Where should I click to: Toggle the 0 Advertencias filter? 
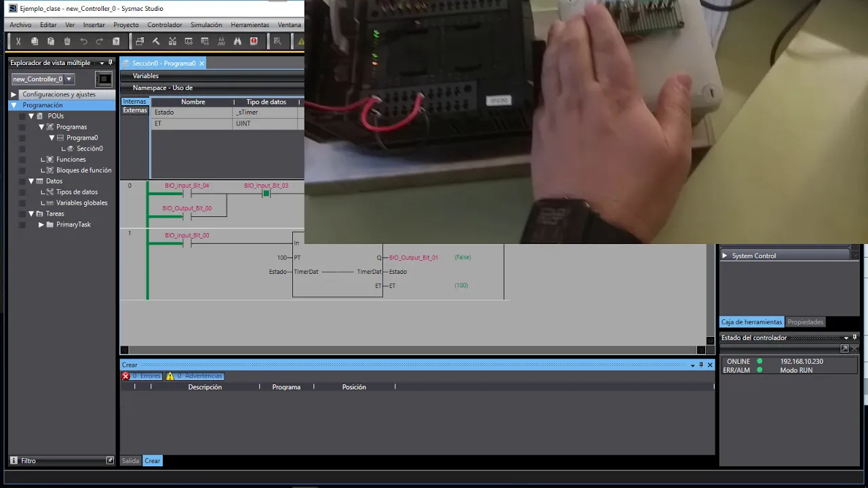195,376
